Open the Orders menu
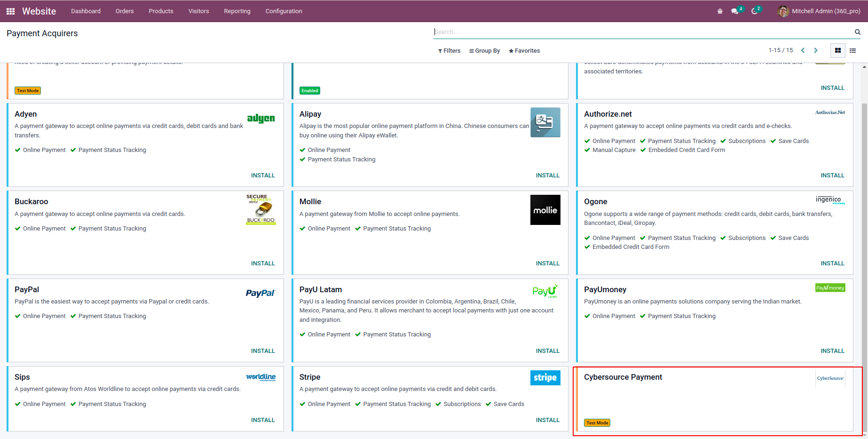Viewport: 868px width, 439px height. pos(125,11)
